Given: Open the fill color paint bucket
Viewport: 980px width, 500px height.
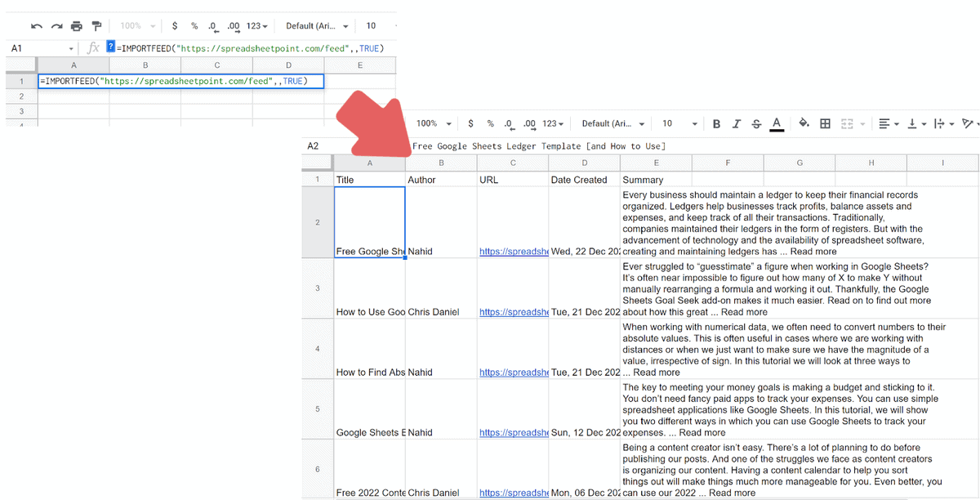Looking at the screenshot, I should click(804, 123).
